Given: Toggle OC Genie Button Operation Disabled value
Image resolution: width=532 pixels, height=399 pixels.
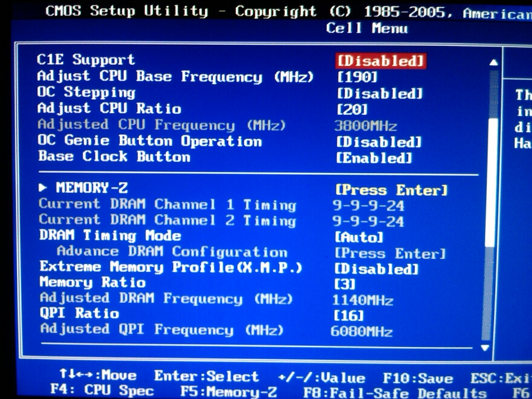Looking at the screenshot, I should tap(378, 142).
